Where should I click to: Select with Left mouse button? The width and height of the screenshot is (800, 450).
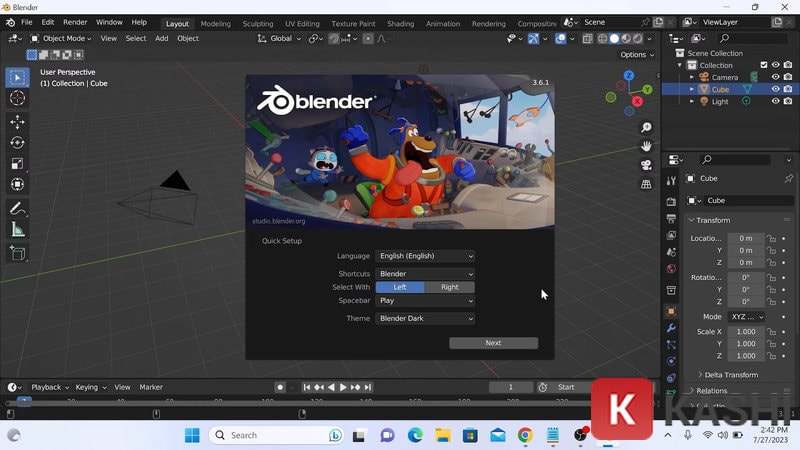(x=400, y=287)
